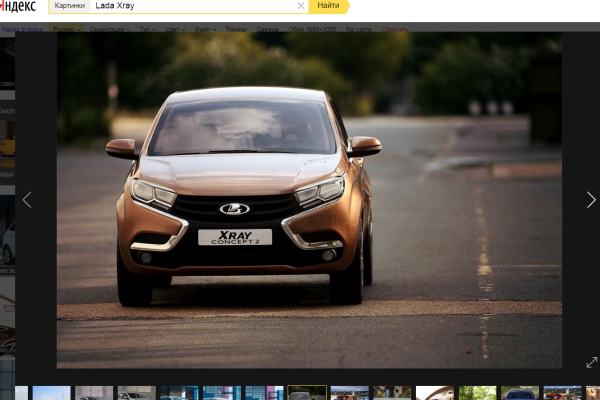This screenshot has height=400, width=600.
Task: Go to the next image with right arrow
Action: (591, 200)
